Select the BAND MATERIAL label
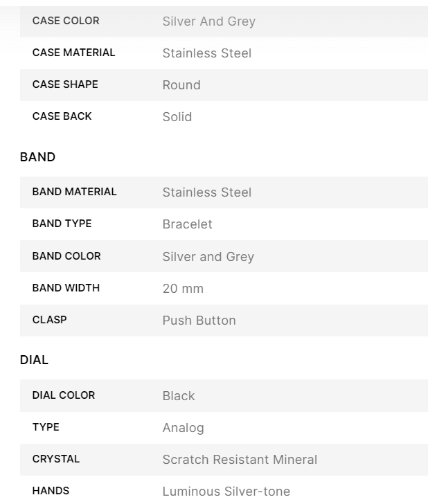 click(74, 192)
